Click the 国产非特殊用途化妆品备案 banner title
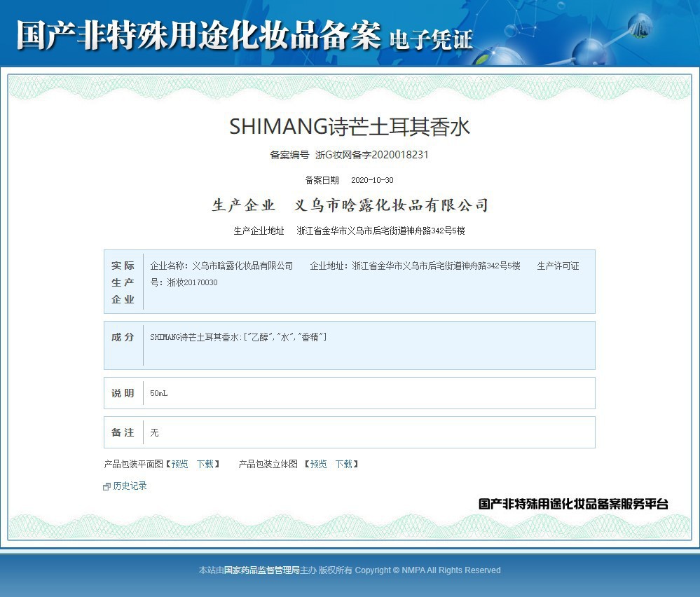 pyautogui.click(x=199, y=35)
